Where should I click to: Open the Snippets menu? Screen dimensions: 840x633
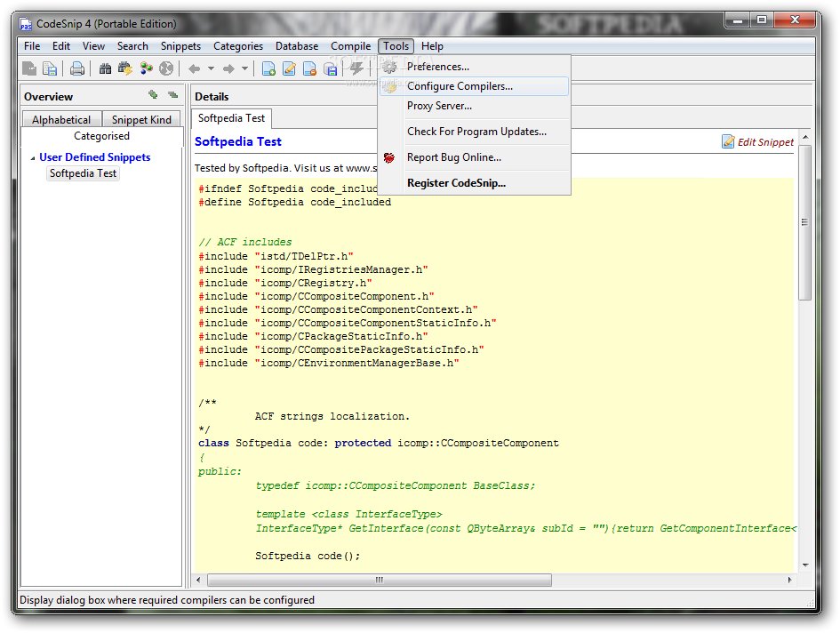point(180,46)
